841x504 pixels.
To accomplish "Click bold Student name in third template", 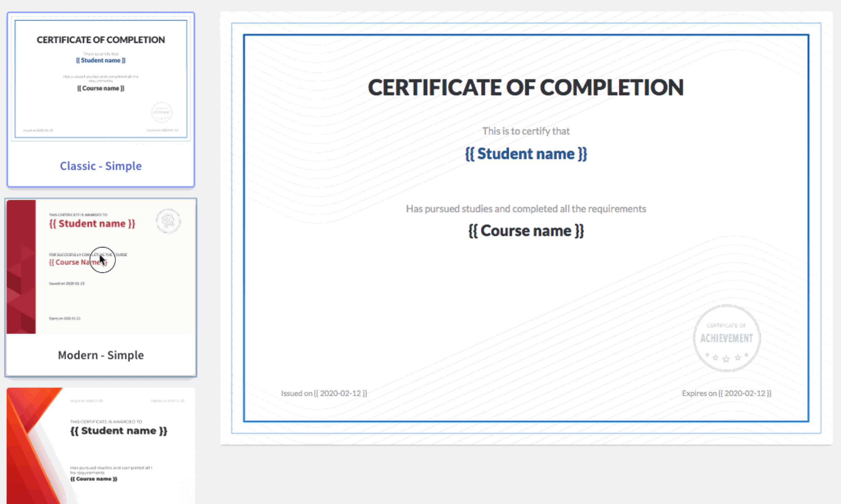I will point(119,431).
